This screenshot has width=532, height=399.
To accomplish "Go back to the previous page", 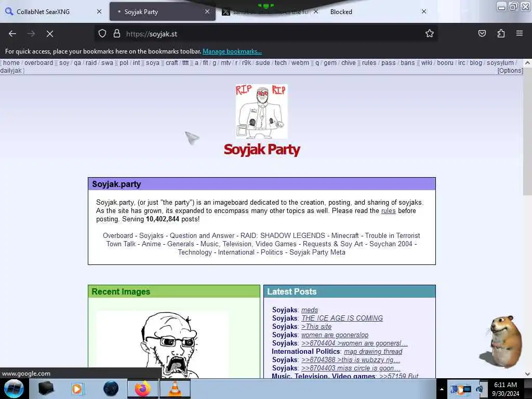I will (x=12, y=34).
